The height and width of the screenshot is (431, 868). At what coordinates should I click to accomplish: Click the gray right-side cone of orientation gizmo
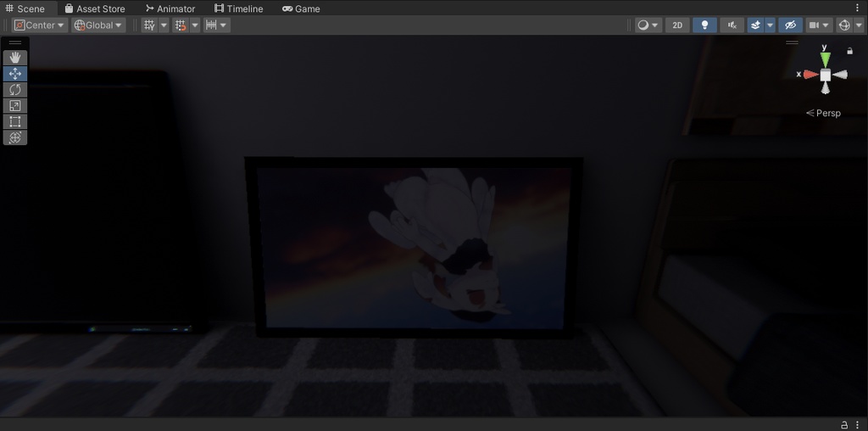coord(840,75)
